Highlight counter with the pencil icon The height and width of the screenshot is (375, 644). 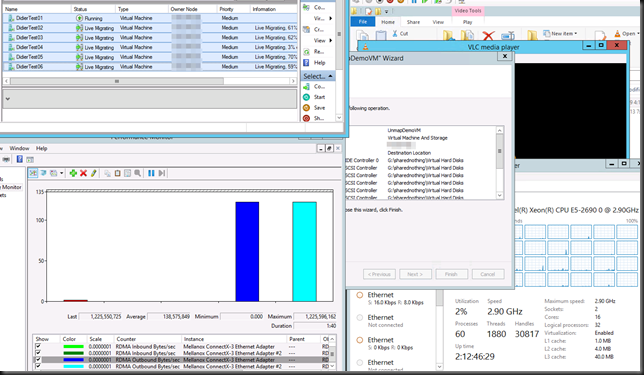[94, 173]
